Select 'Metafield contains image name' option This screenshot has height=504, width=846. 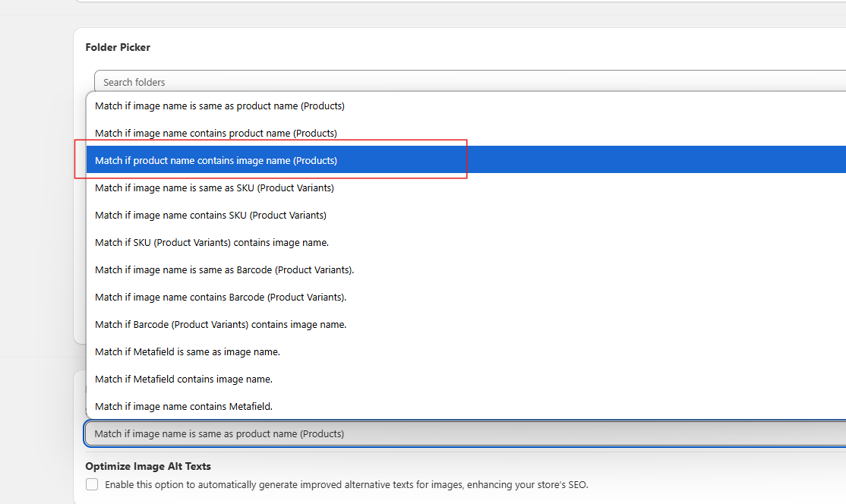(183, 380)
